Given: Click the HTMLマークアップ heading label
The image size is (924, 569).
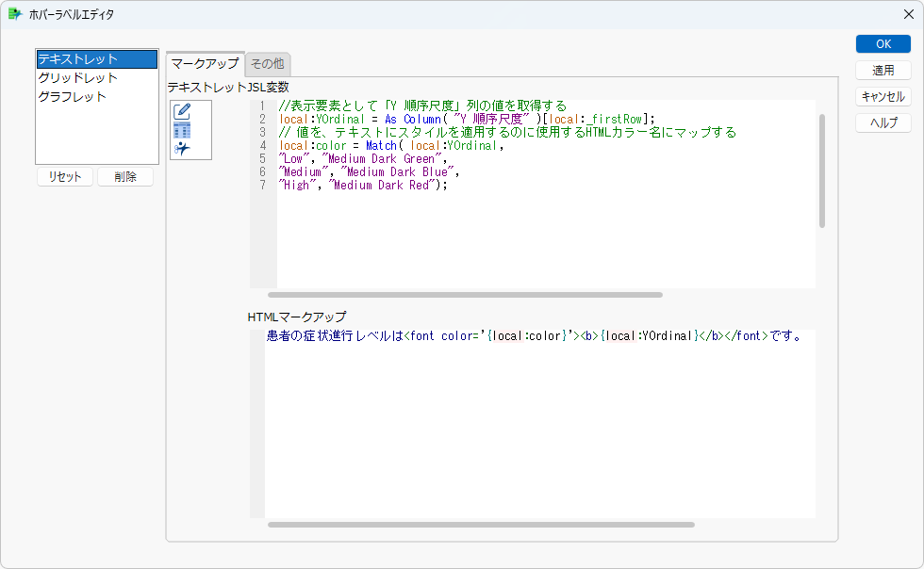Looking at the screenshot, I should tap(297, 317).
